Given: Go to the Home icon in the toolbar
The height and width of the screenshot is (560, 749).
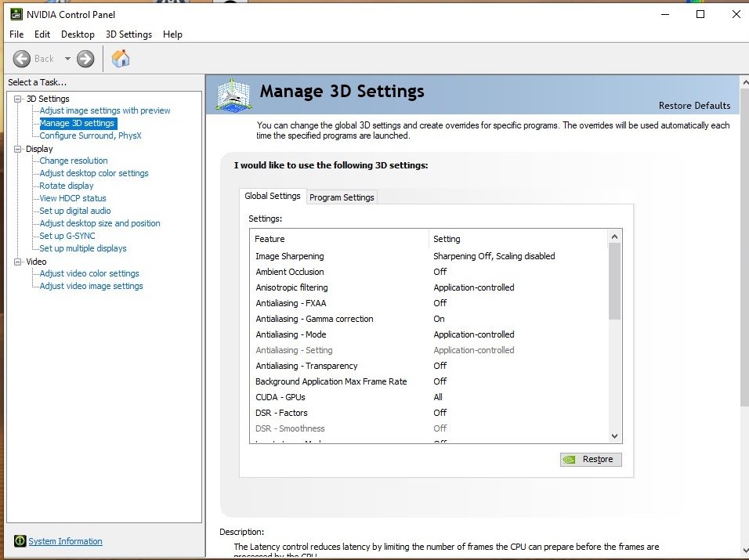Looking at the screenshot, I should coord(121,59).
